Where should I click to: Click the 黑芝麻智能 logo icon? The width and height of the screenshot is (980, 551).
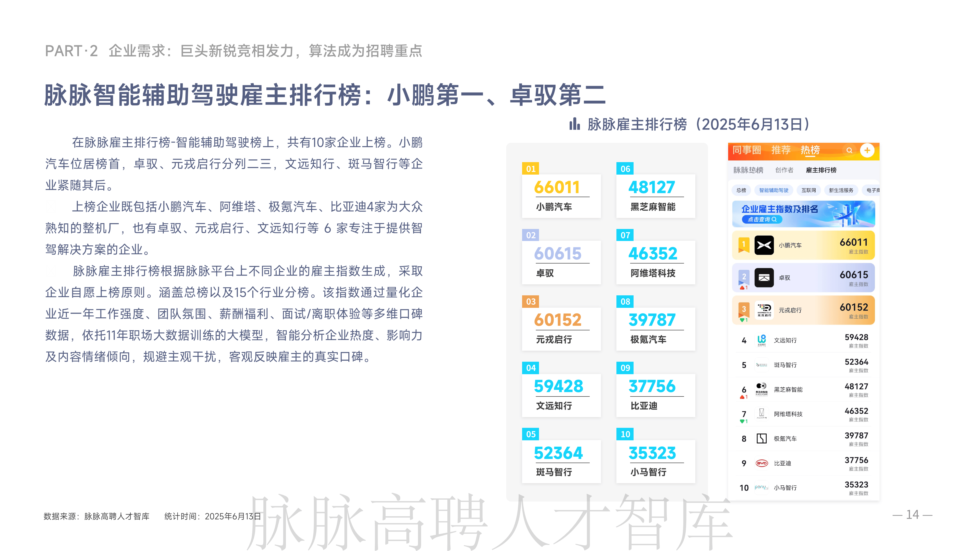(x=761, y=389)
